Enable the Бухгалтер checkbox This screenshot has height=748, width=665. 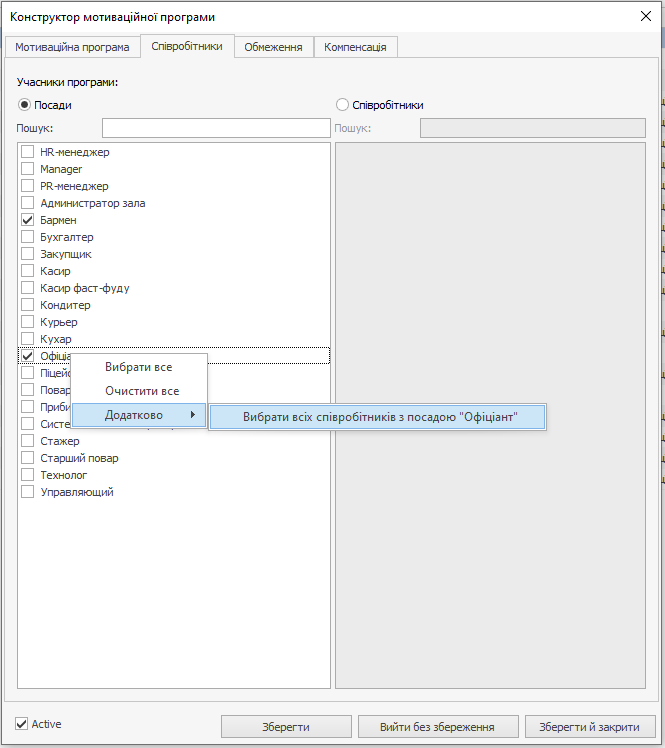[x=28, y=237]
